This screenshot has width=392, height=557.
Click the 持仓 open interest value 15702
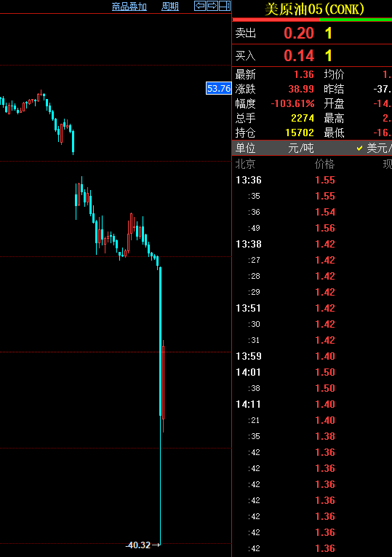click(300, 133)
